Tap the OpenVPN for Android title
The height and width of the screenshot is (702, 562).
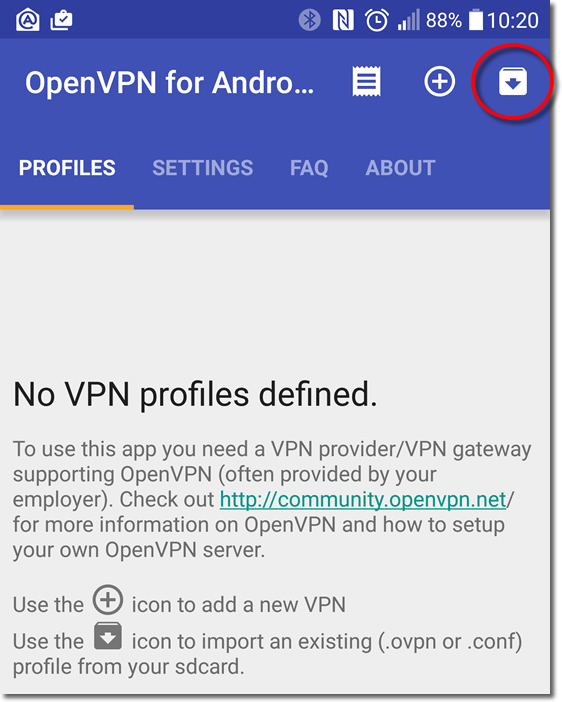[x=169, y=83]
